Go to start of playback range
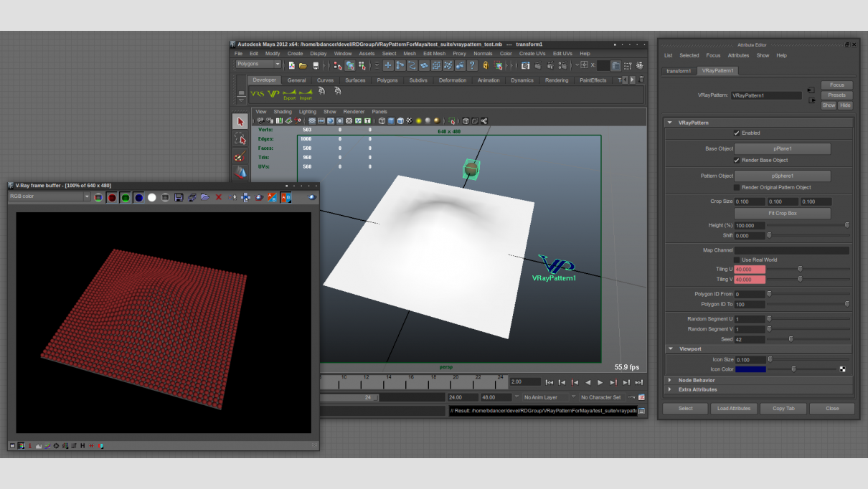 (549, 382)
